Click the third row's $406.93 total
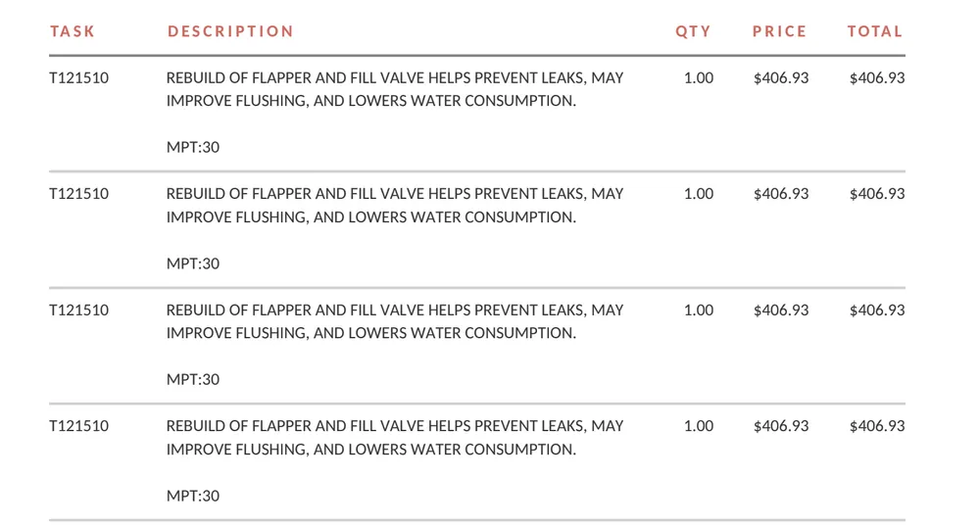980x526 pixels. 876,311
